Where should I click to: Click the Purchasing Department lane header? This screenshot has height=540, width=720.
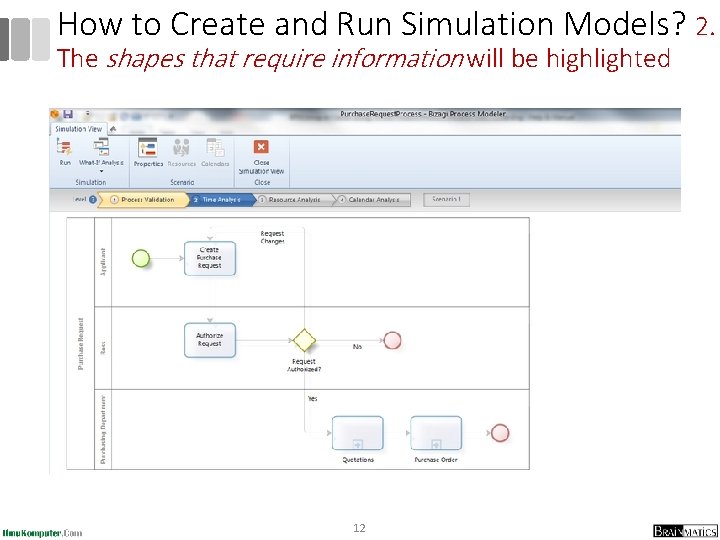(103, 429)
